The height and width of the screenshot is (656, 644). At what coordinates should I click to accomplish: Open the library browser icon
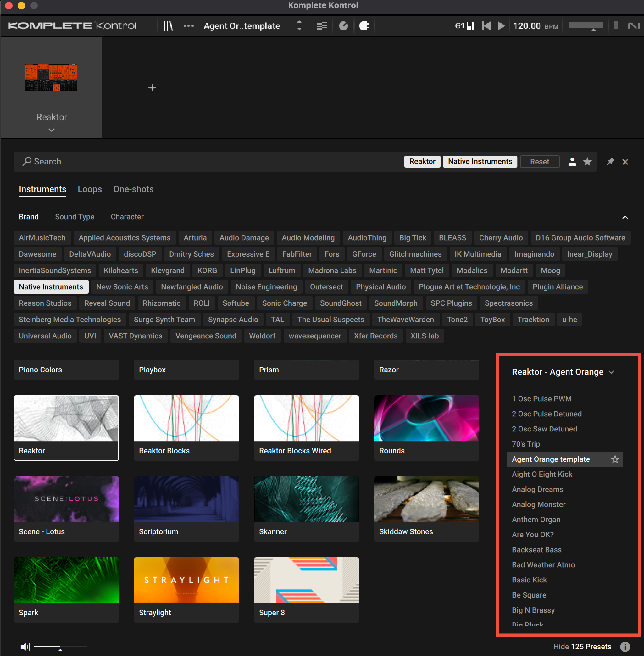168,26
